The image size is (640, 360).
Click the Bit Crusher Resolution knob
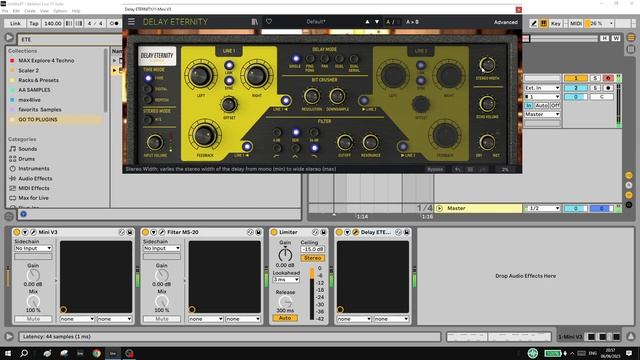click(x=311, y=96)
